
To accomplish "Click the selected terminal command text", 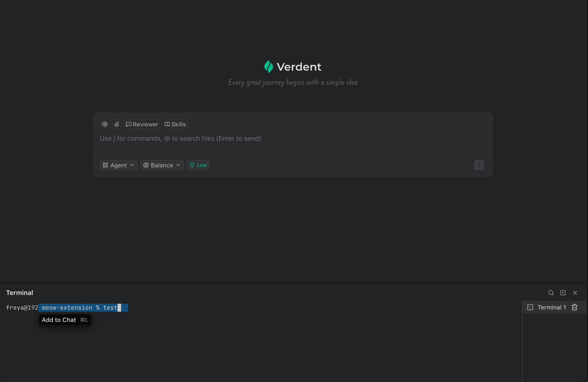I will point(79,308).
